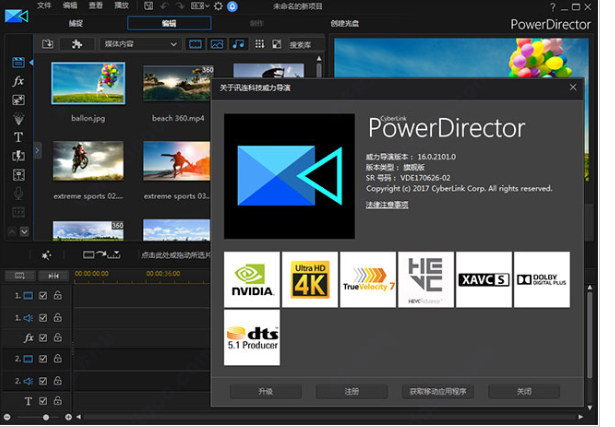Select the ballon.jpg thumbnail

tap(88, 83)
